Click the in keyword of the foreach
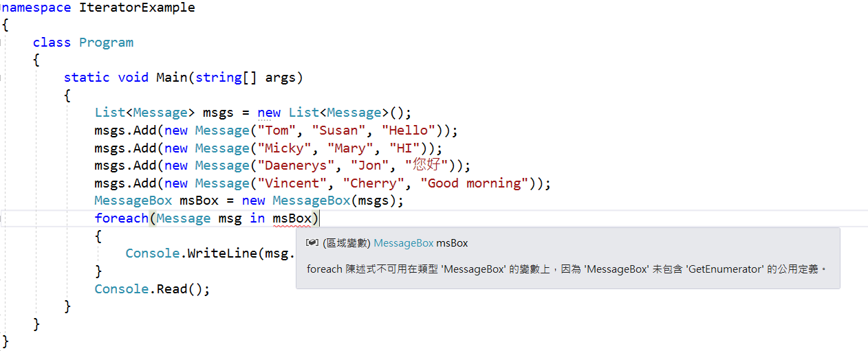The width and height of the screenshot is (868, 351). pos(257,218)
